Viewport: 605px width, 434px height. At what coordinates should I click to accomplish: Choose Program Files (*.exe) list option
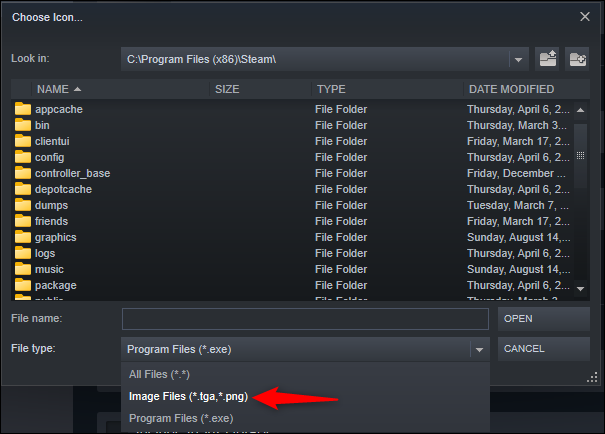(x=181, y=418)
